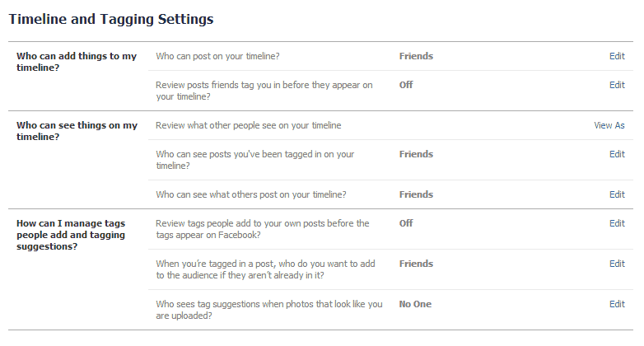Edit the review posts friends tag you in setting
The image size is (644, 346).
coord(617,85)
